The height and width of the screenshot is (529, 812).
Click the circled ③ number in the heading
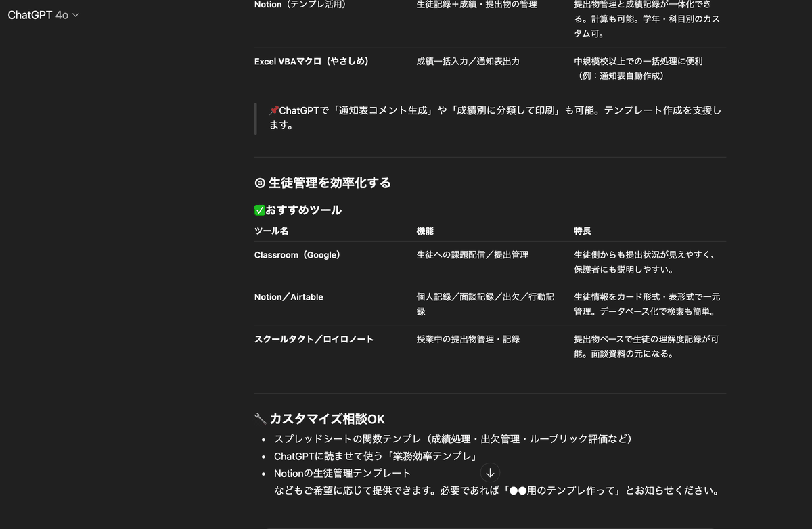pos(259,183)
